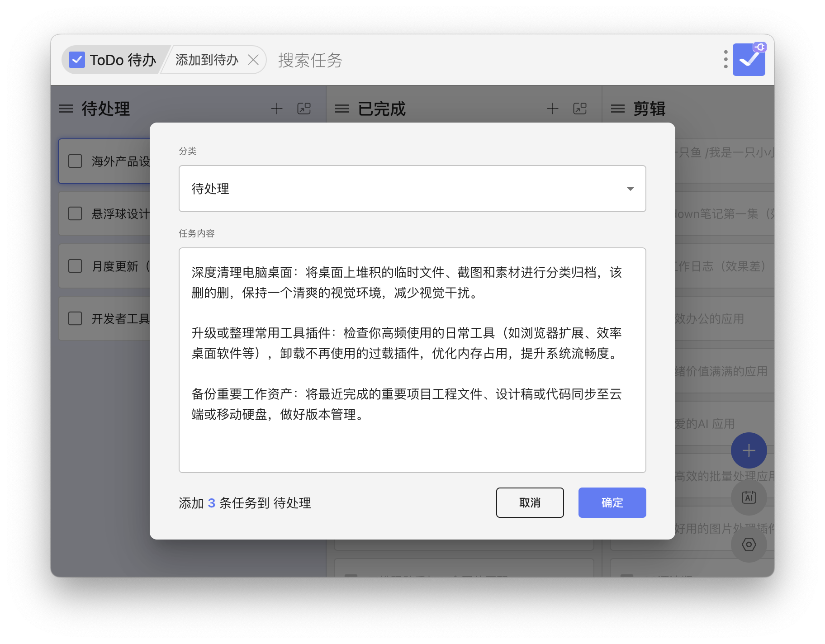Image resolution: width=825 pixels, height=644 pixels.
Task: Click the 高效的批量处理应用 card text
Action: pos(725,476)
